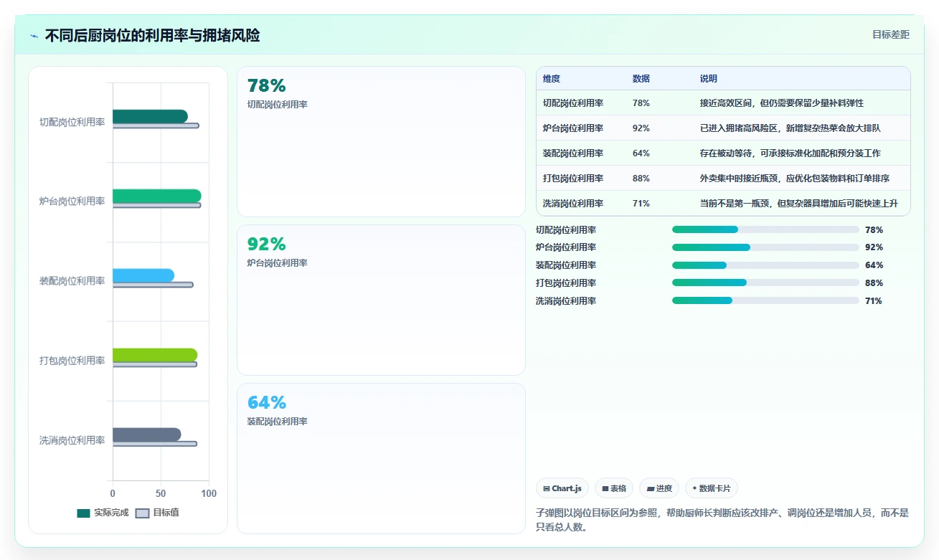939x560 pixels.
Task: Click the gray 洗消岗位利用率 chart bar
Action: [146, 435]
